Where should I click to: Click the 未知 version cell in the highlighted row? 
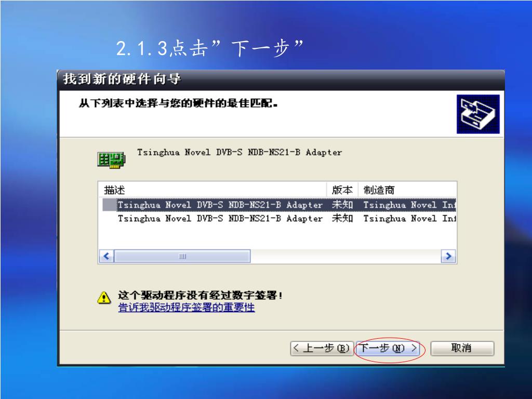(342, 205)
